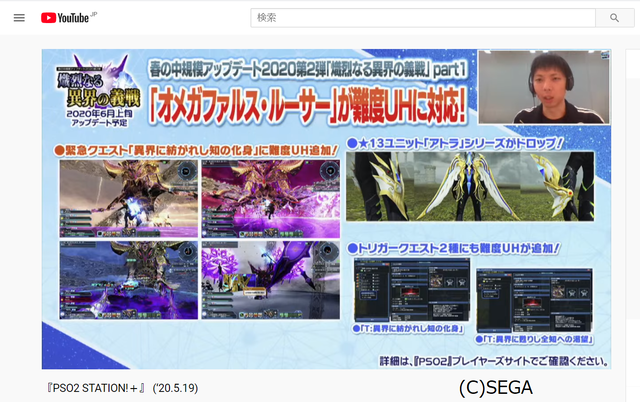Click the video title 『PSO2 STATION!+』
The image size is (640, 402).
pyautogui.click(x=96, y=388)
